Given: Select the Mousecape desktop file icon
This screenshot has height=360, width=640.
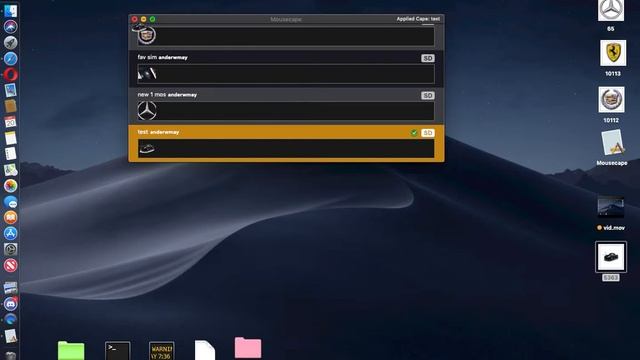Looking at the screenshot, I should click(612, 142).
